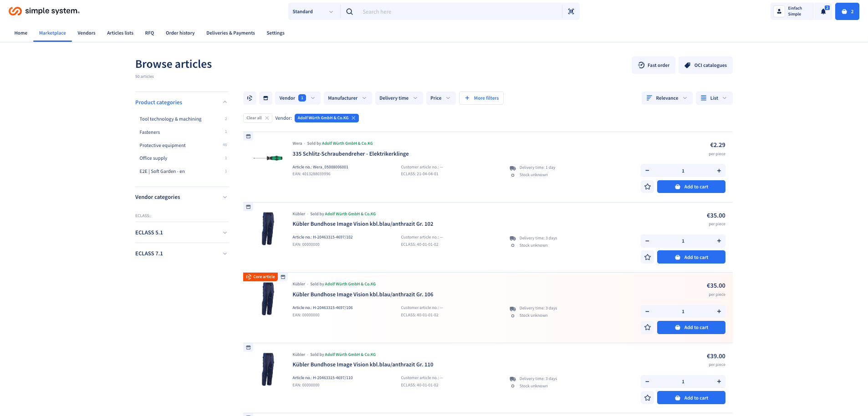Open OCI catalogues
868x416 pixels.
coord(705,65)
